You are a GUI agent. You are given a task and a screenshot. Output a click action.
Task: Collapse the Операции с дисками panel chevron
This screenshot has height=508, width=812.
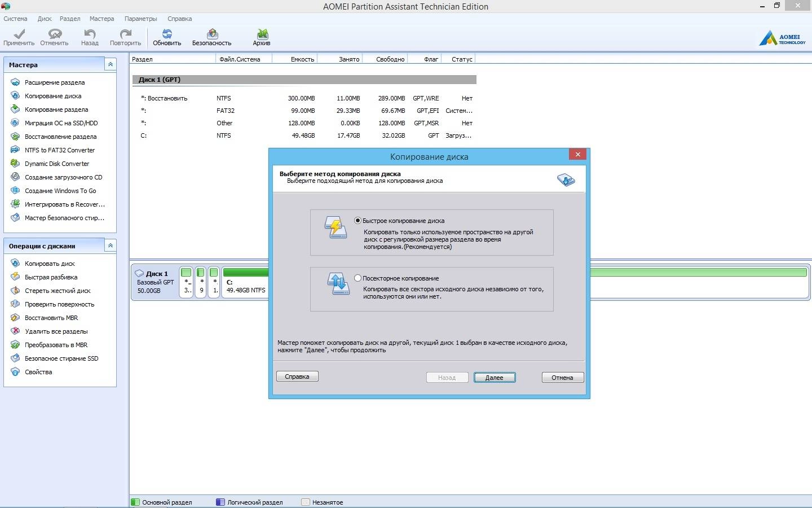tap(111, 246)
